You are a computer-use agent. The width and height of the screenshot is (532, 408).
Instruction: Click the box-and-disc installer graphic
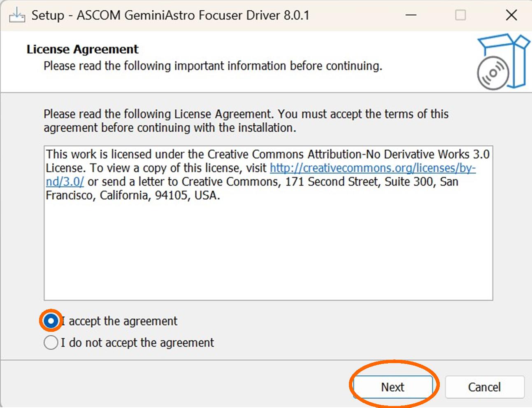point(503,62)
